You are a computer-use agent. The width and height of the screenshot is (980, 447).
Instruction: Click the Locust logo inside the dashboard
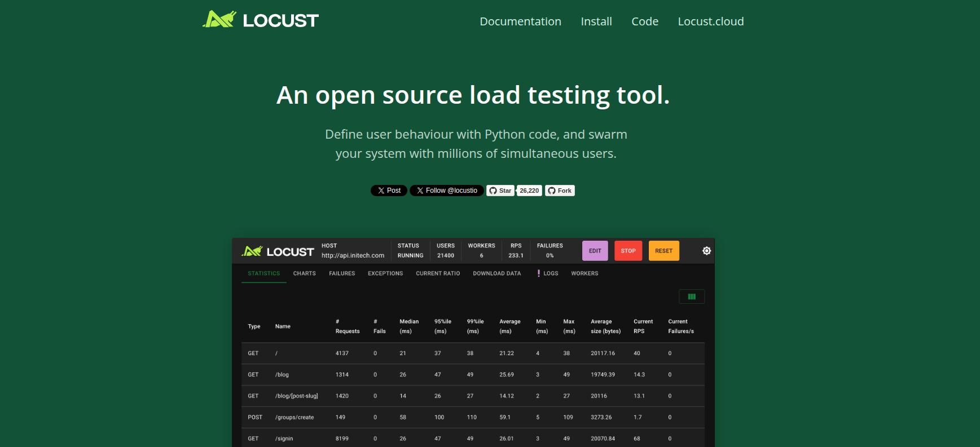pos(278,251)
